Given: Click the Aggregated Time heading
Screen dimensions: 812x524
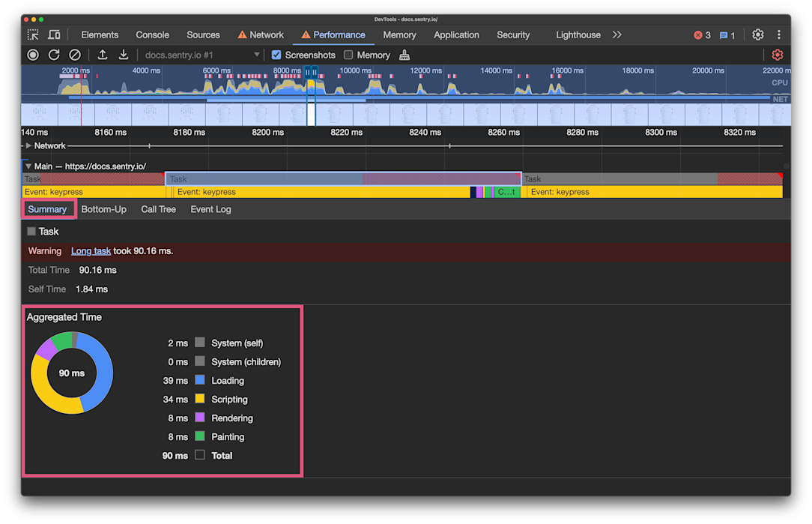Looking at the screenshot, I should click(x=64, y=317).
